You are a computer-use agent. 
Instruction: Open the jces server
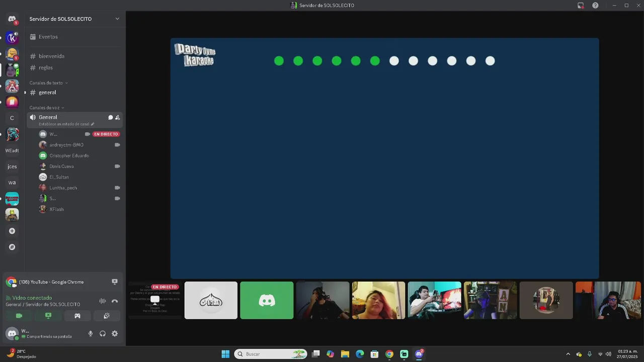click(12, 166)
